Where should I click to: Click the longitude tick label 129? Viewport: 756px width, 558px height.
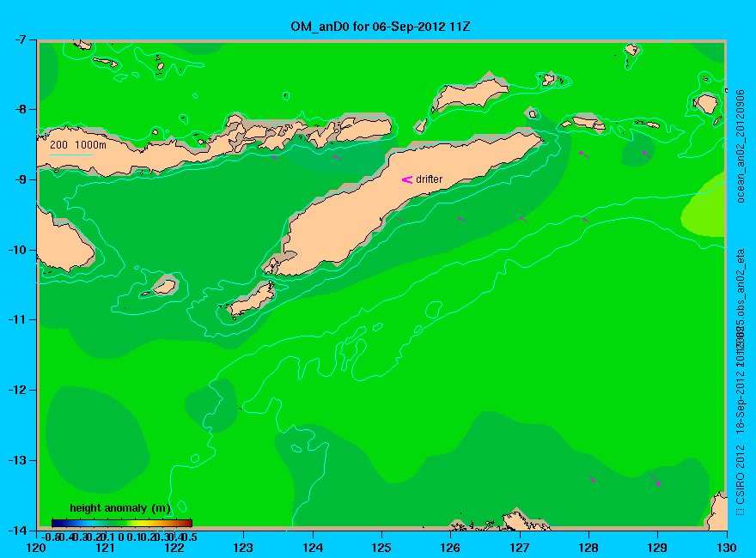tap(657, 548)
